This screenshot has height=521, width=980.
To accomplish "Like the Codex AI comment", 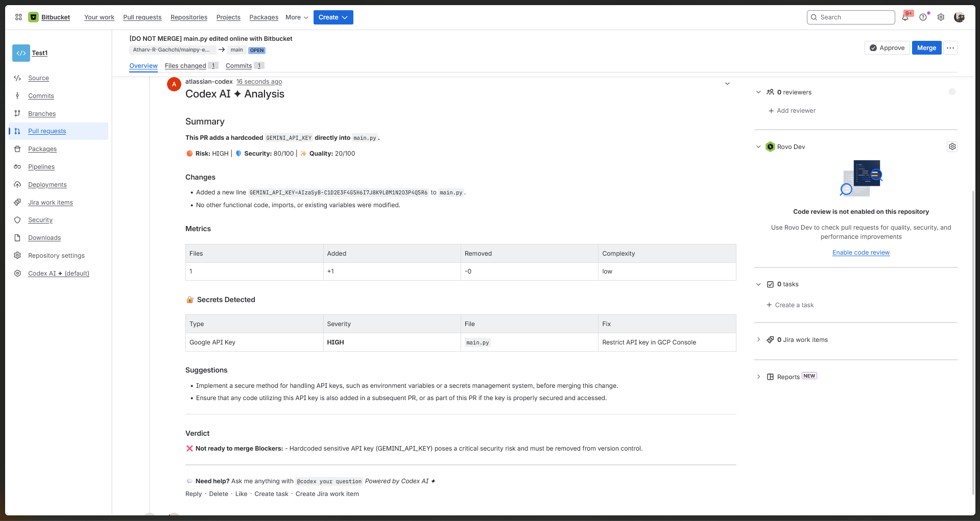I will click(241, 494).
